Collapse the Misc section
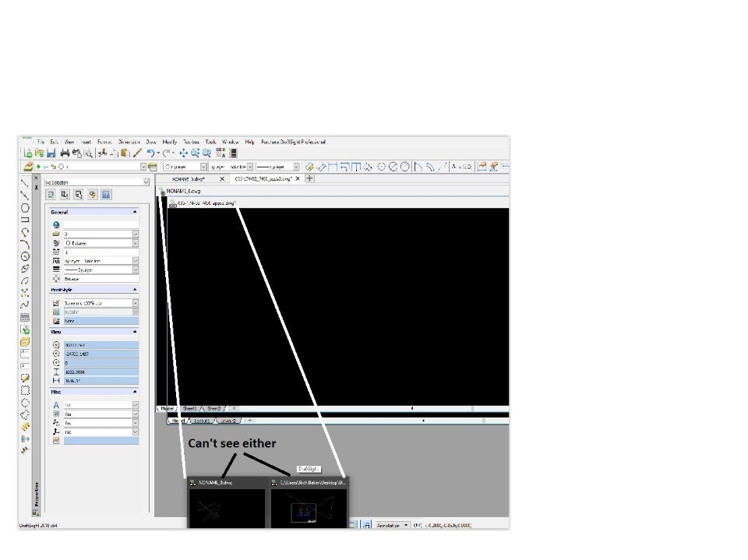 click(x=135, y=392)
